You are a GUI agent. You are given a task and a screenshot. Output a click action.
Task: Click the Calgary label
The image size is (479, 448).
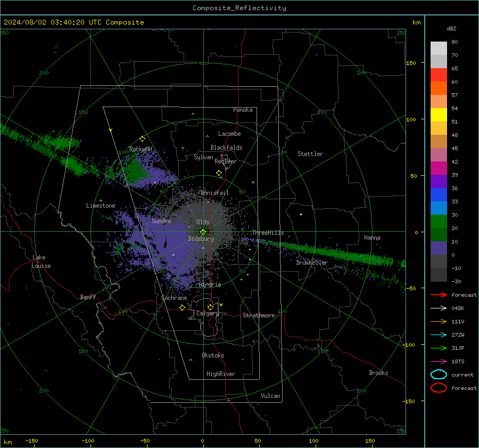click(208, 313)
